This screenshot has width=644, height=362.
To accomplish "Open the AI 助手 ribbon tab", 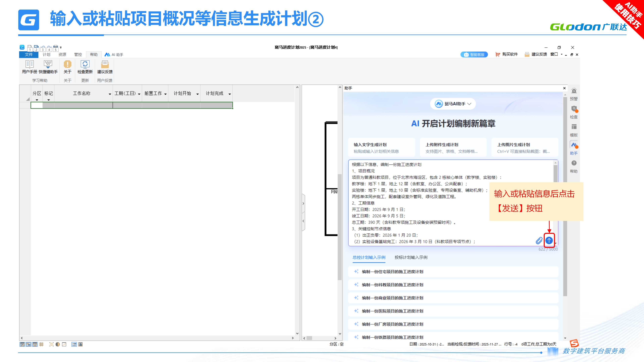I will click(114, 54).
